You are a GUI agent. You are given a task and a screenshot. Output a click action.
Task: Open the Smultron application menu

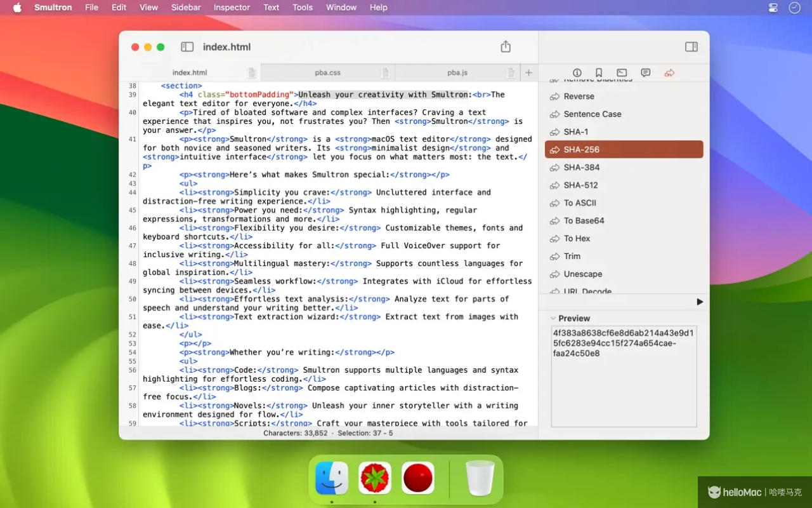point(53,8)
